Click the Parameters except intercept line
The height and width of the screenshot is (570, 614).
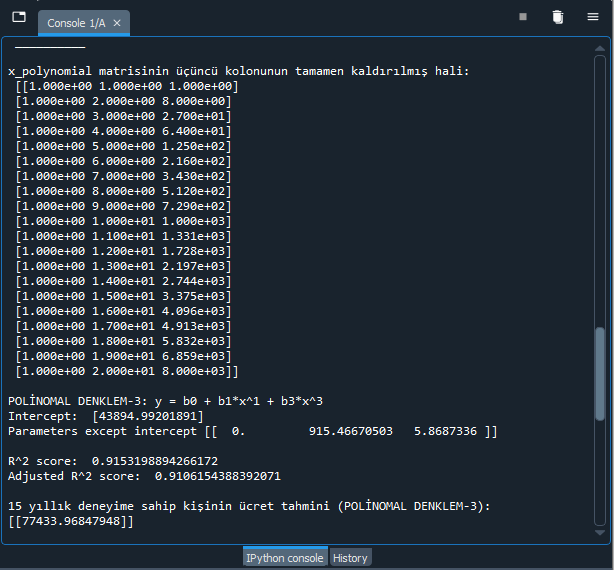click(x=253, y=431)
